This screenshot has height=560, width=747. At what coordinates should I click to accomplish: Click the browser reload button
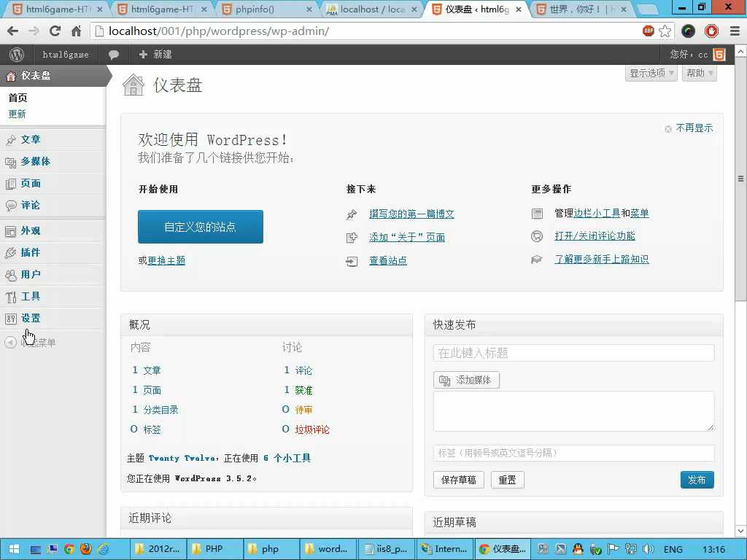(x=55, y=31)
